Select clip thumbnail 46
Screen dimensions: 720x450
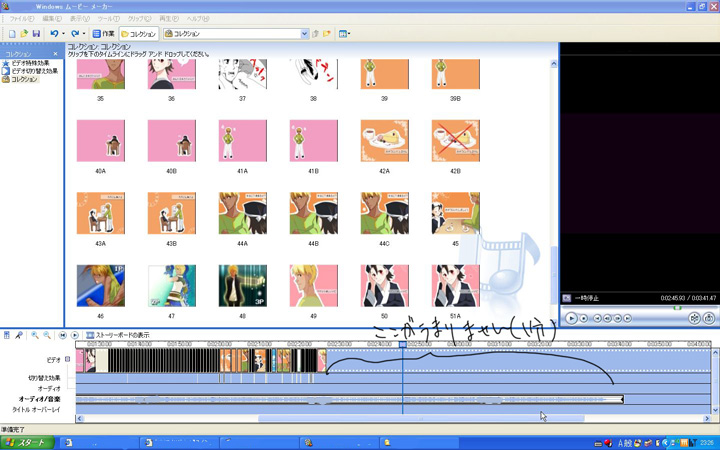point(101,286)
